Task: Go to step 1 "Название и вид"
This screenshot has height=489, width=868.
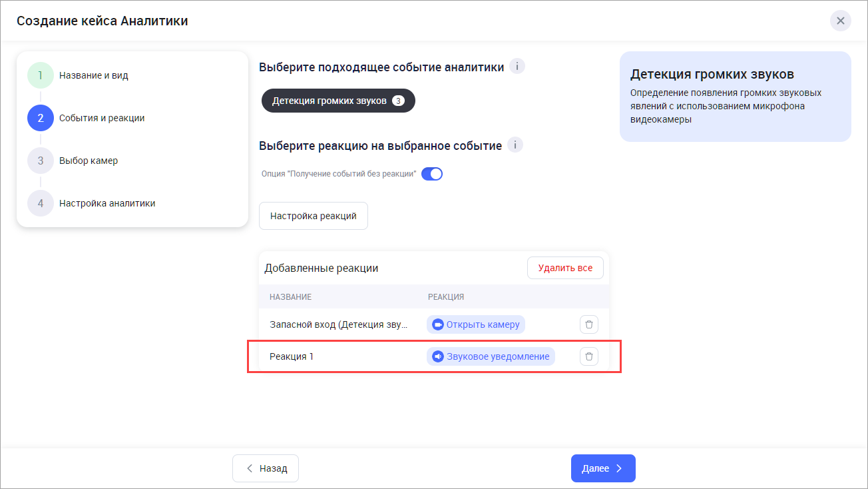Action: [x=93, y=75]
